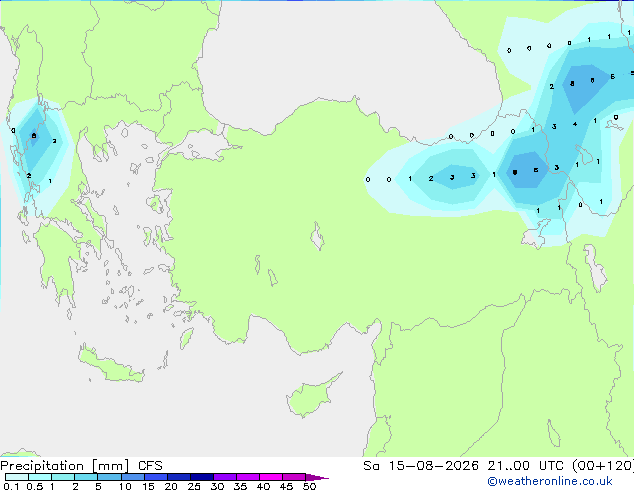Click the island of Crete on the map
Viewport: 634px width, 490px height.
pos(111,364)
